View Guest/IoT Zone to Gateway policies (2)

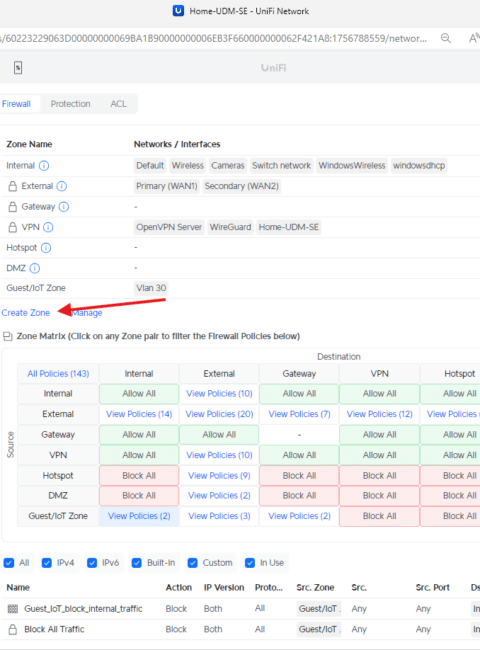[x=299, y=516]
